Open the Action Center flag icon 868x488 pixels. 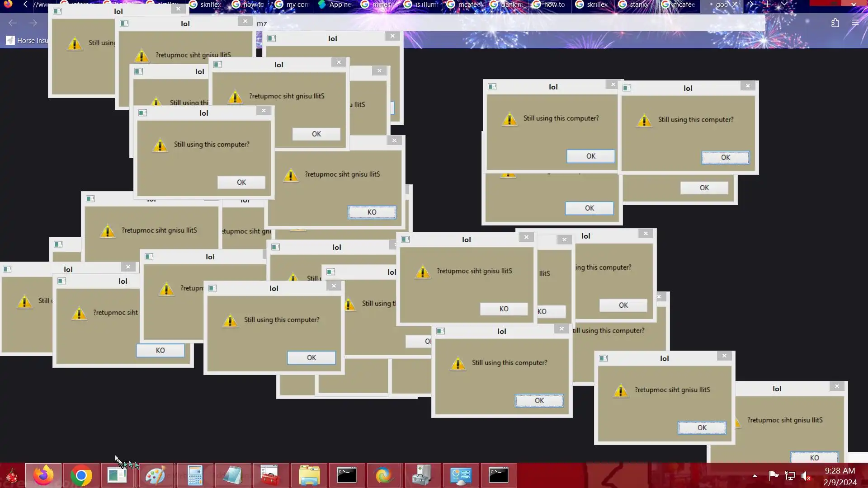(774, 475)
